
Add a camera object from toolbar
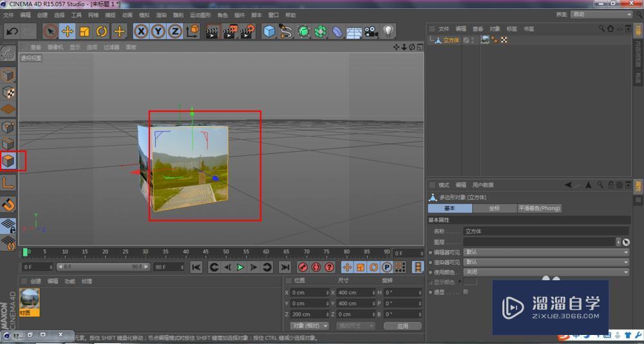[371, 31]
